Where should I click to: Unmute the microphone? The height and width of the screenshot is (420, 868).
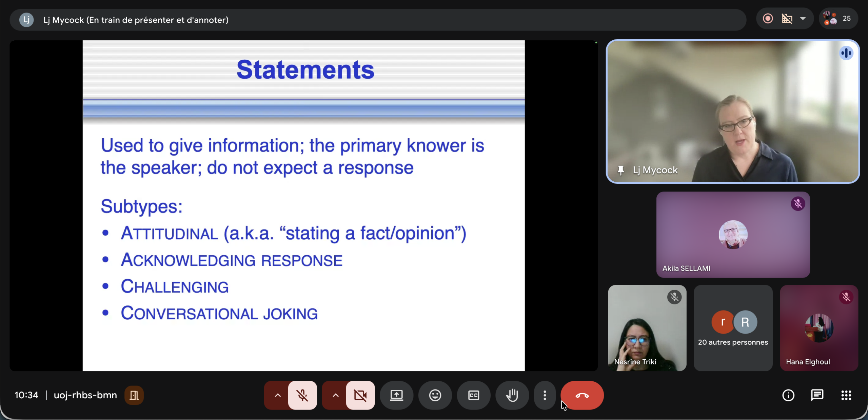302,395
